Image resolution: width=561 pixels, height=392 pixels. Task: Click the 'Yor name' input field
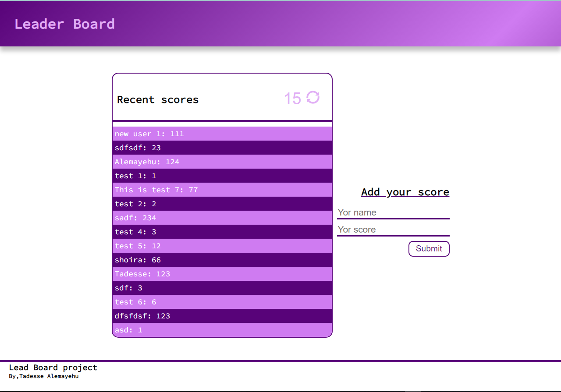tap(393, 212)
